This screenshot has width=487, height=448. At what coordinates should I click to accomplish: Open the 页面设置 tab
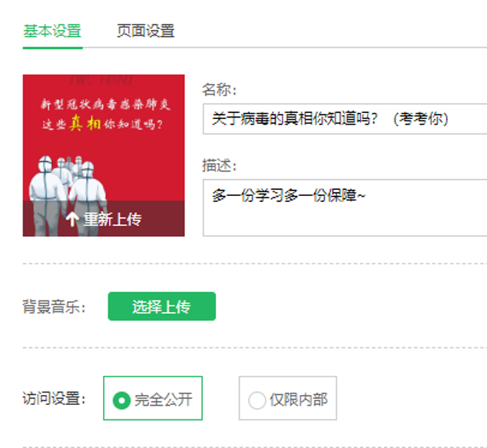[x=146, y=31]
